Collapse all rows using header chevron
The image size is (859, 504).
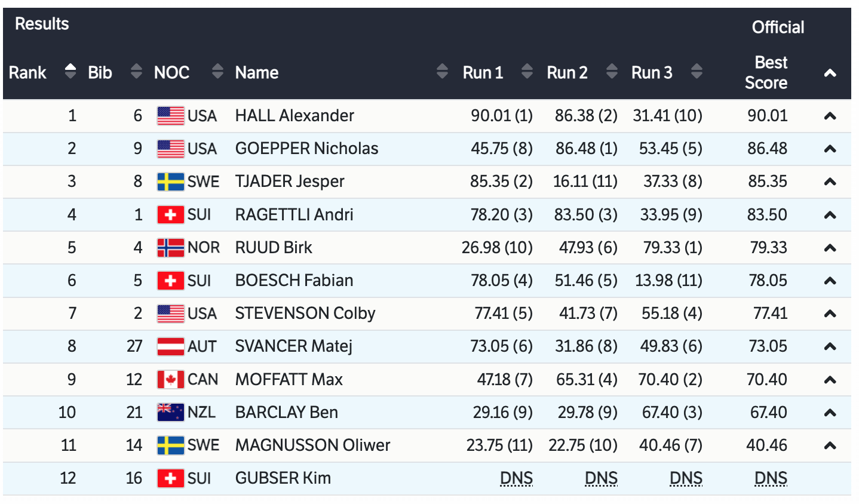tap(830, 73)
